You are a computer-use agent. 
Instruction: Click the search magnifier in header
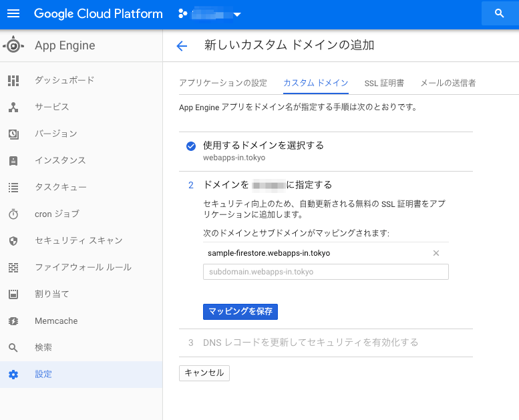pyautogui.click(x=499, y=13)
